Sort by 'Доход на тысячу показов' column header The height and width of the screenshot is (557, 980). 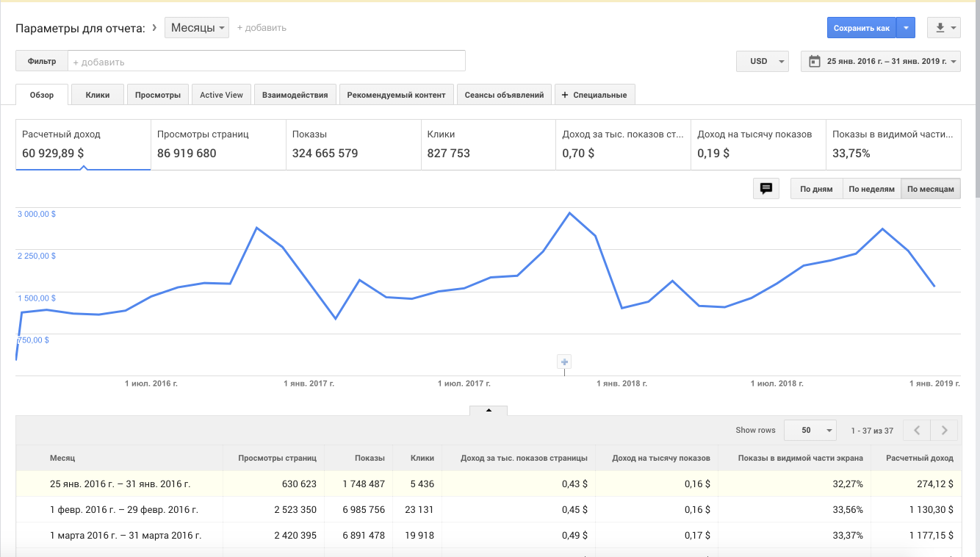pyautogui.click(x=661, y=458)
